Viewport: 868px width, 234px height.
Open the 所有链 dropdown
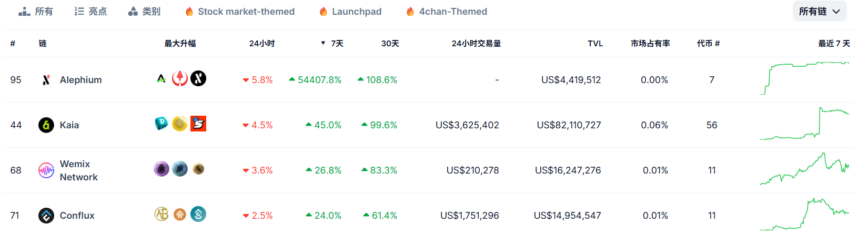pyautogui.click(x=819, y=12)
